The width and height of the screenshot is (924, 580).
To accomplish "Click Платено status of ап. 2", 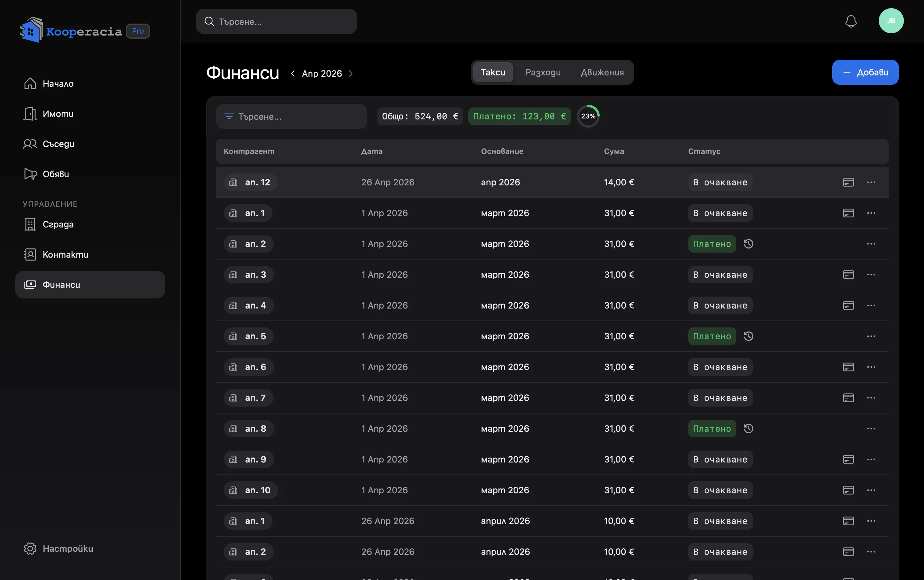I will pos(712,243).
